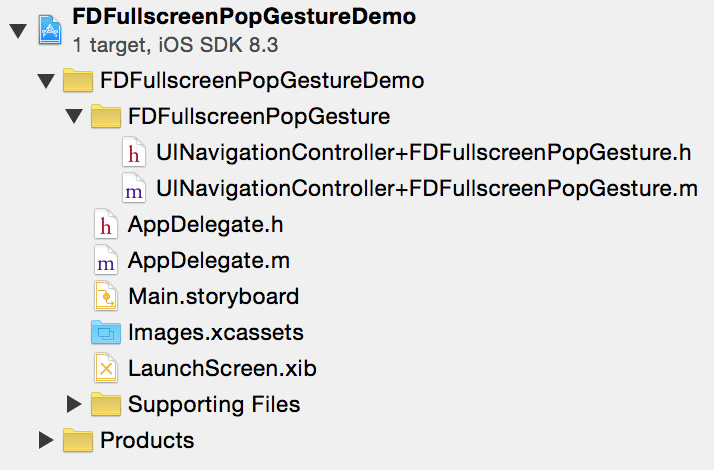
Task: Click the FDFullscreenPopGesture subfolder icon
Action: (106, 116)
